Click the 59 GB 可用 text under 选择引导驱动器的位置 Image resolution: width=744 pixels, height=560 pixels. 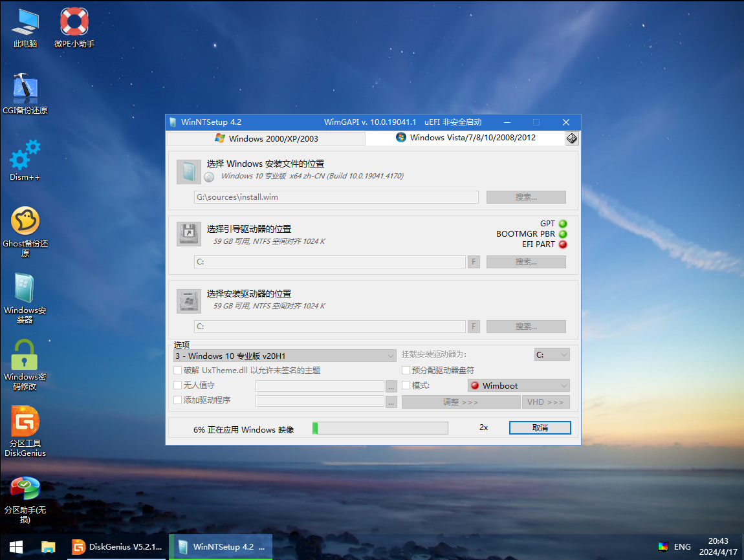point(269,241)
